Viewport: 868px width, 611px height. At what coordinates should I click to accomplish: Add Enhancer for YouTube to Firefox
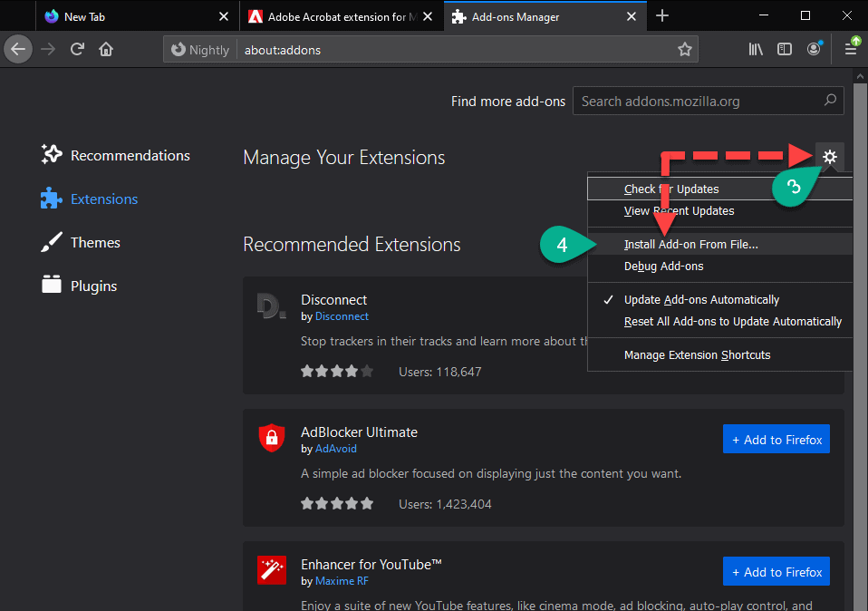point(776,571)
